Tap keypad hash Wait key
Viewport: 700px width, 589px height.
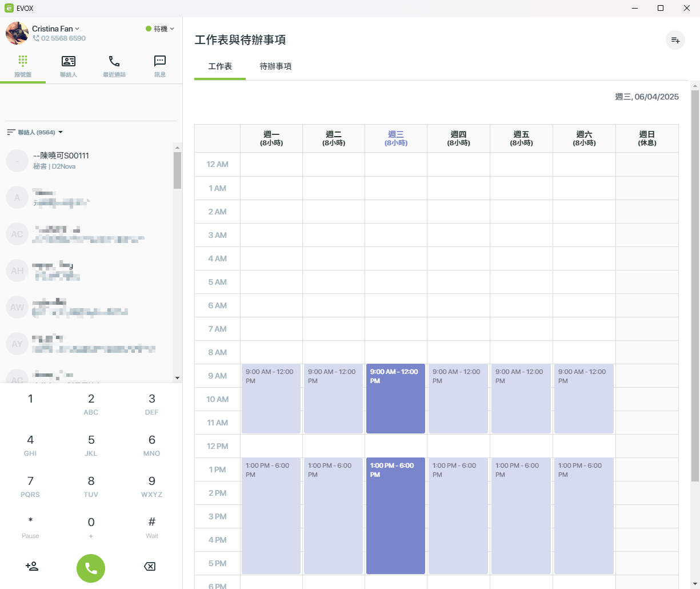coord(151,527)
